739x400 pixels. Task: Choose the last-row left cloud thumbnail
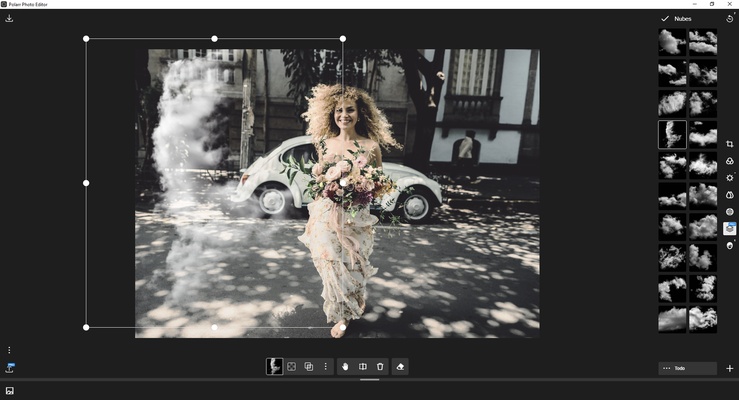point(672,319)
